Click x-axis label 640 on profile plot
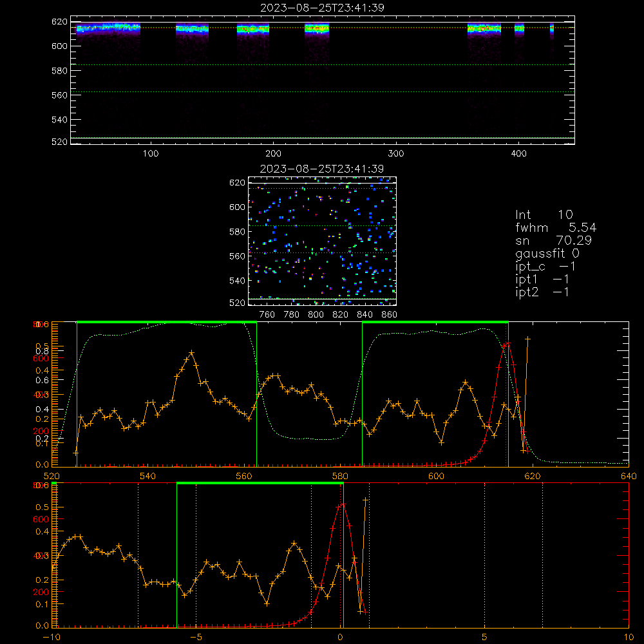 [629, 477]
